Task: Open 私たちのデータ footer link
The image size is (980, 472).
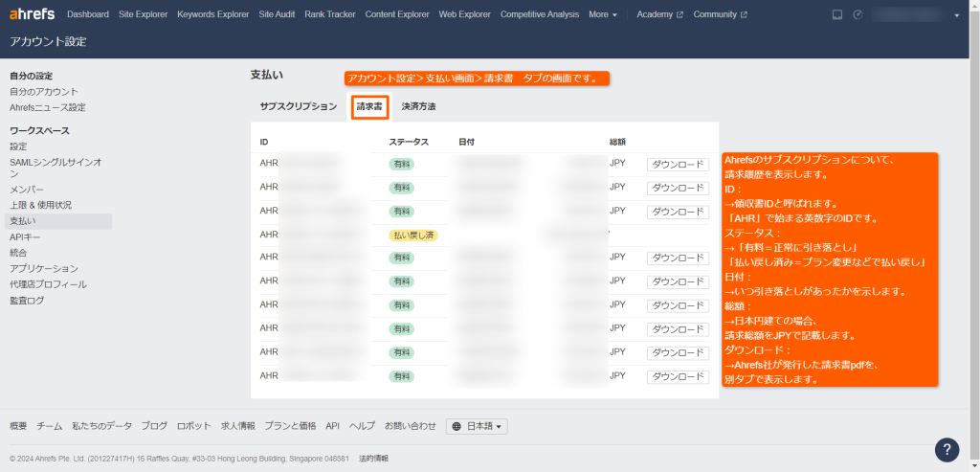Action: (x=101, y=426)
